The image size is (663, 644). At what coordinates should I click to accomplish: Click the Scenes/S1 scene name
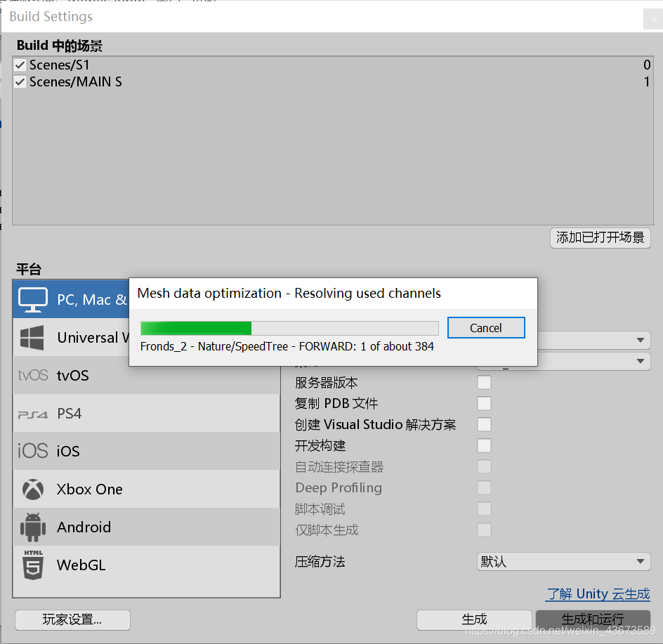coord(59,65)
